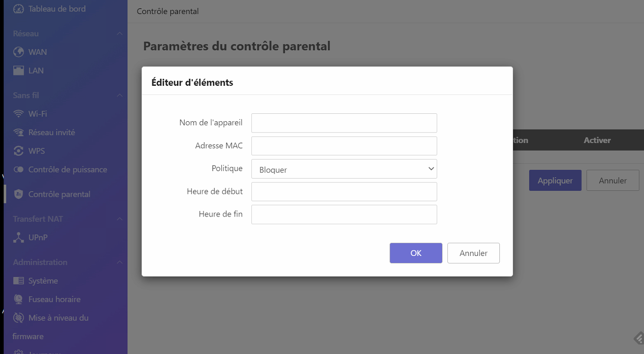Focus the Adresse MAC input field
Image resolution: width=644 pixels, height=354 pixels.
pyautogui.click(x=344, y=146)
